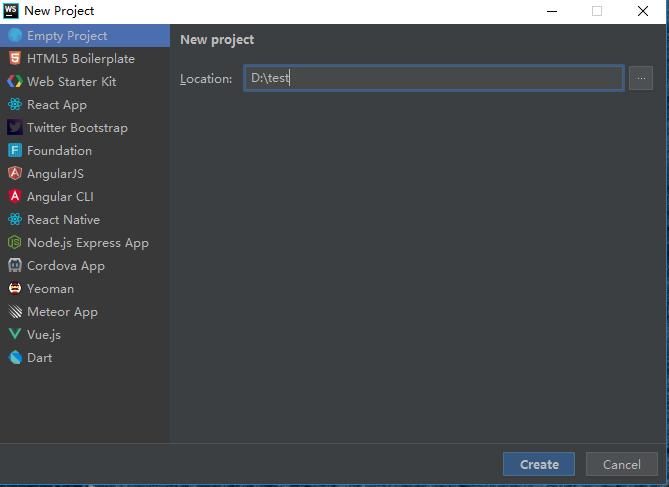Screen dimensions: 669x487
Task: Click the Node.js Express App icon
Action: tap(15, 243)
